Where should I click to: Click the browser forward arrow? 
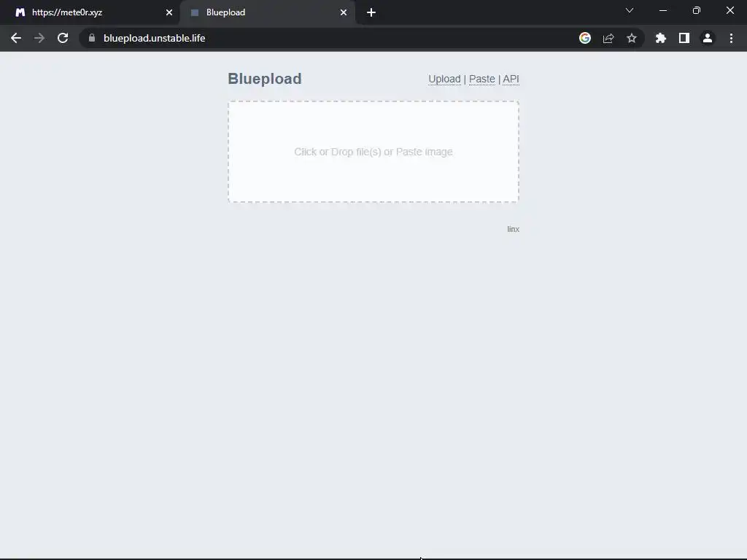coord(39,38)
